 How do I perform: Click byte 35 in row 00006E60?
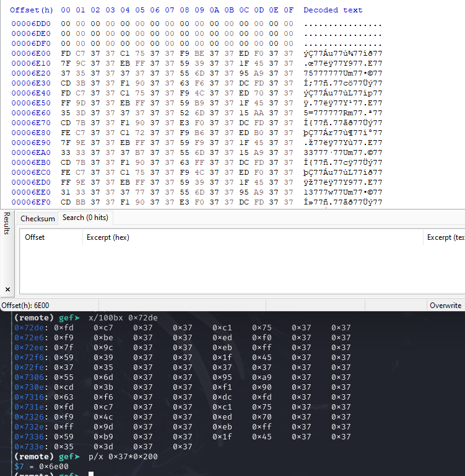66,113
